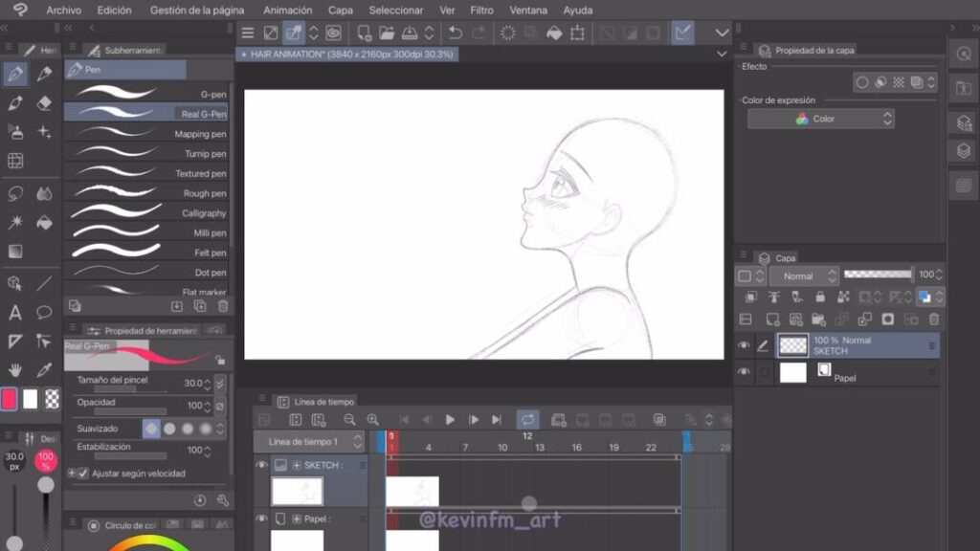Open the Ventana menu
Viewport: 980px width, 551px height.
click(x=528, y=10)
